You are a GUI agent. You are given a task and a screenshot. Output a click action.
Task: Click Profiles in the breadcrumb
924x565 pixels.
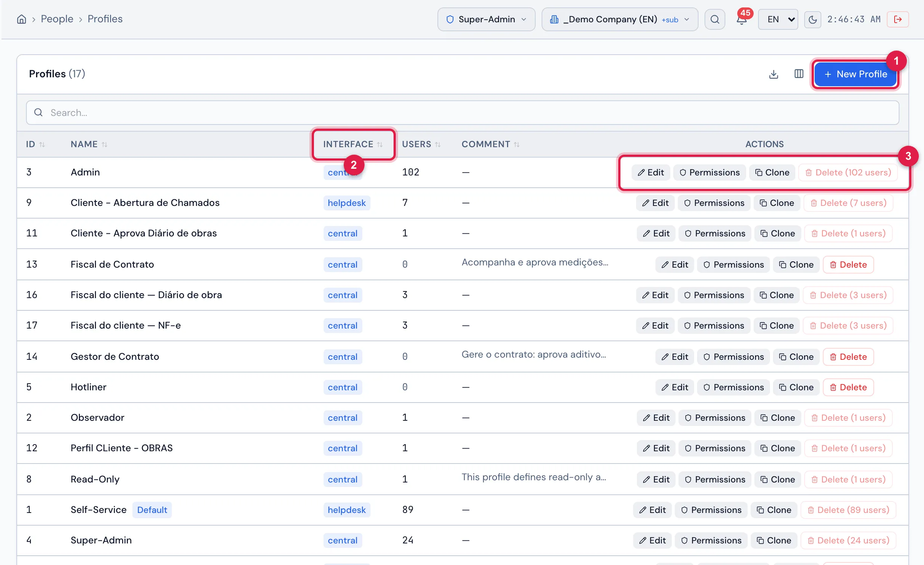click(105, 19)
